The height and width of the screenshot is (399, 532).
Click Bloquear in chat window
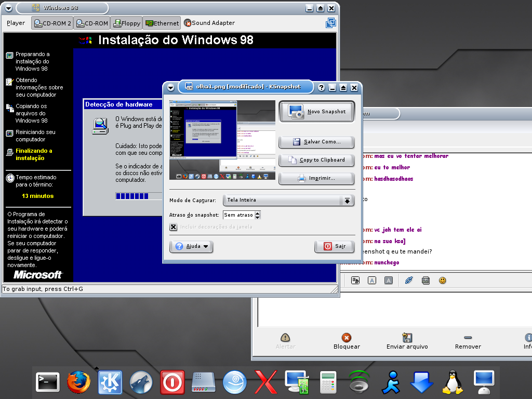347,341
